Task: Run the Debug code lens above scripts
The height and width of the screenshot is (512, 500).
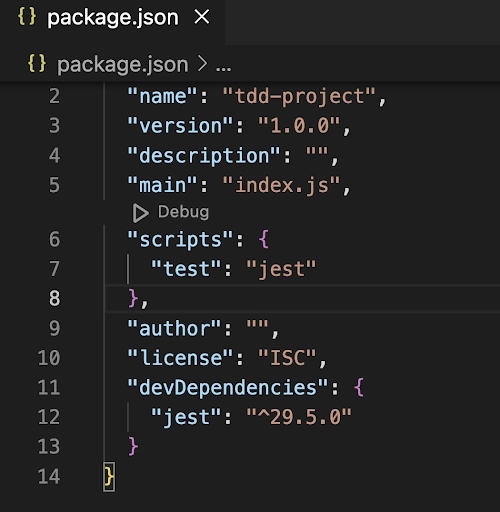Action: coord(171,213)
